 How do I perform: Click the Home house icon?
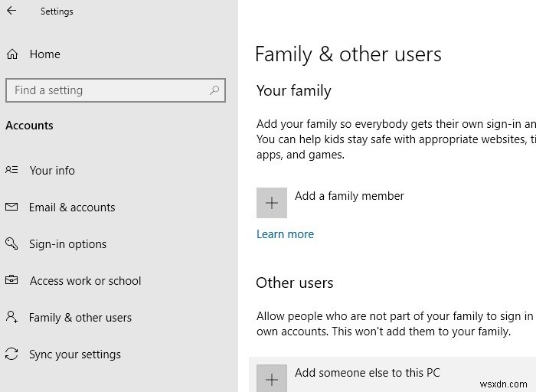12,54
